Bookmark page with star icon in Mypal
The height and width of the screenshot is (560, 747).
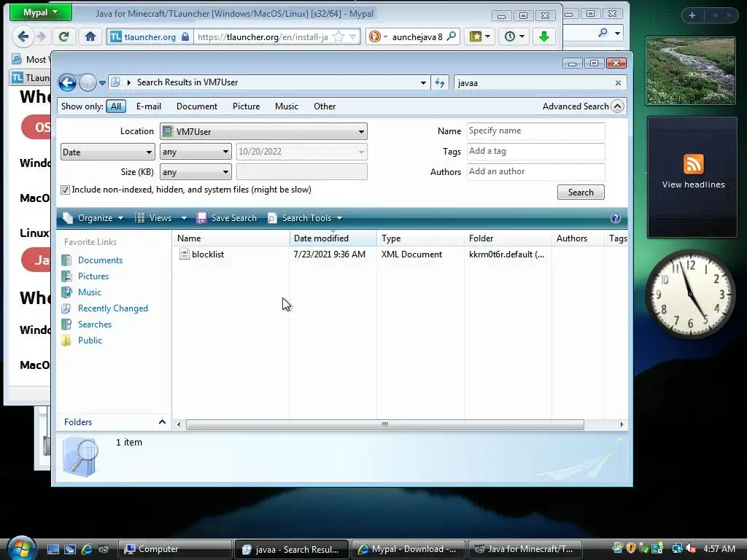point(338,36)
